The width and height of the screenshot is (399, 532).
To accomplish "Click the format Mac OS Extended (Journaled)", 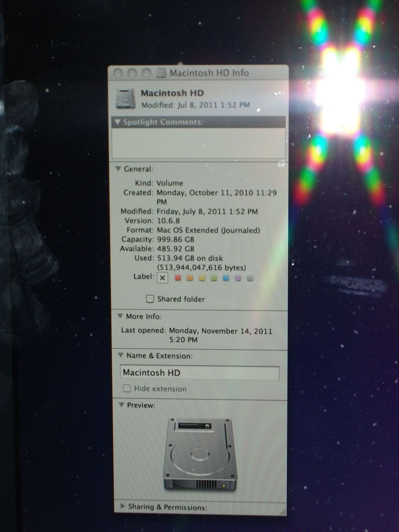I will [x=208, y=230].
